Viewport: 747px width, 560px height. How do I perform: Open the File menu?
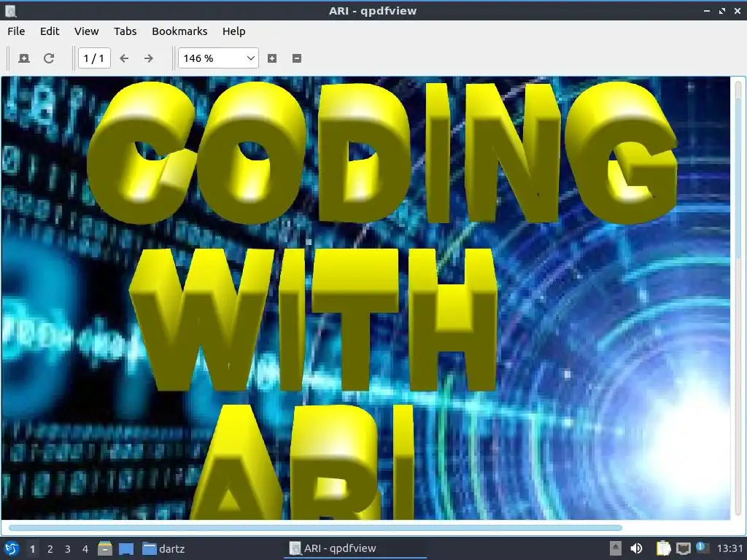pyautogui.click(x=16, y=31)
